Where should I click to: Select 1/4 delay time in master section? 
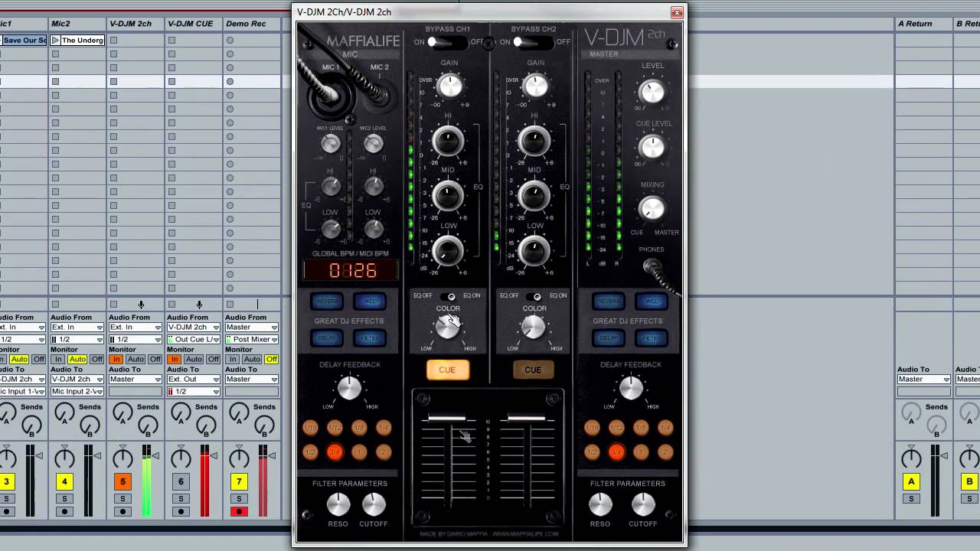pos(665,428)
